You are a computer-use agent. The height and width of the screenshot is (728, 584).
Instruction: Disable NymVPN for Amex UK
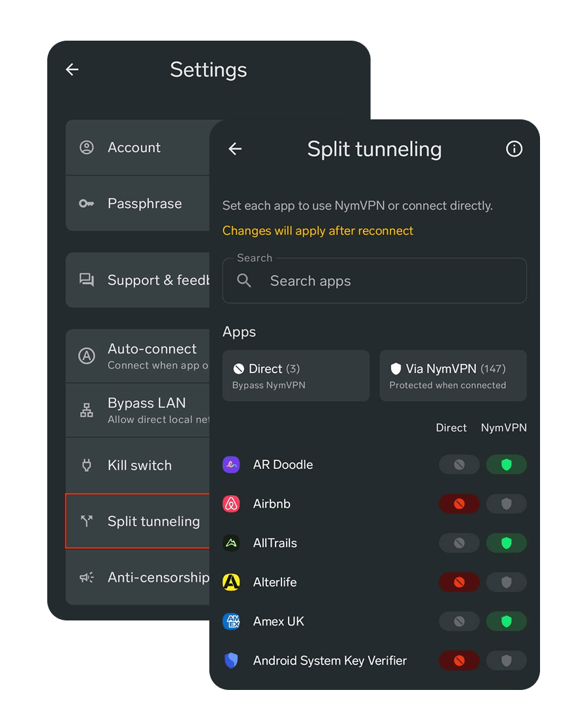pos(459,621)
